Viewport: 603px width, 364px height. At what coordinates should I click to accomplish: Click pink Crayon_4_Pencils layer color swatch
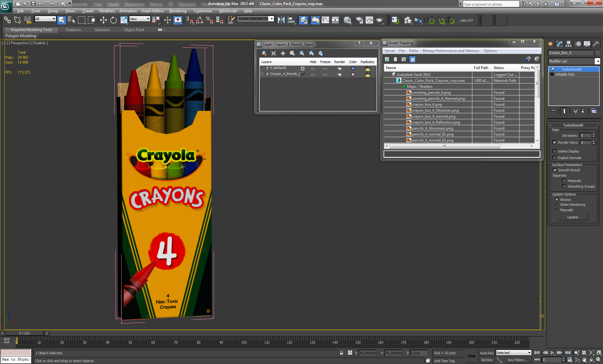(353, 74)
